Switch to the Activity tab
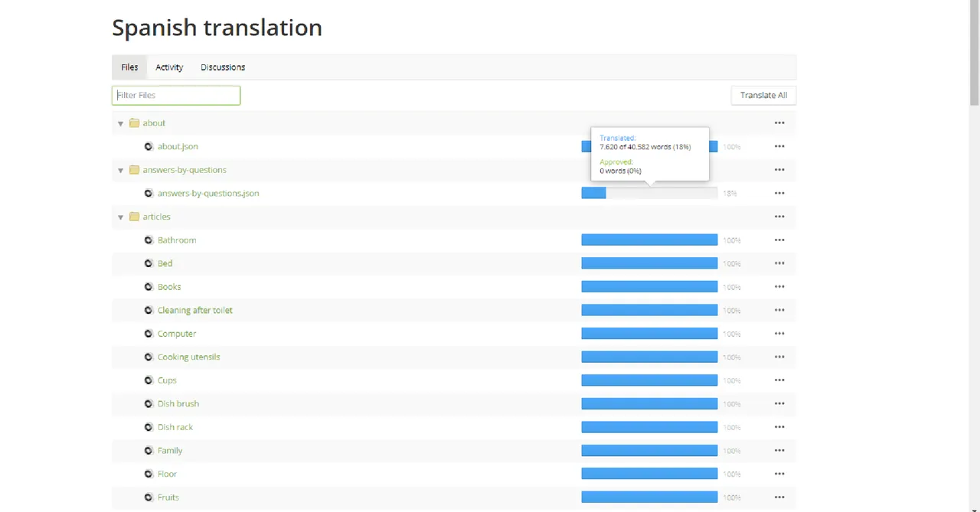 169,67
